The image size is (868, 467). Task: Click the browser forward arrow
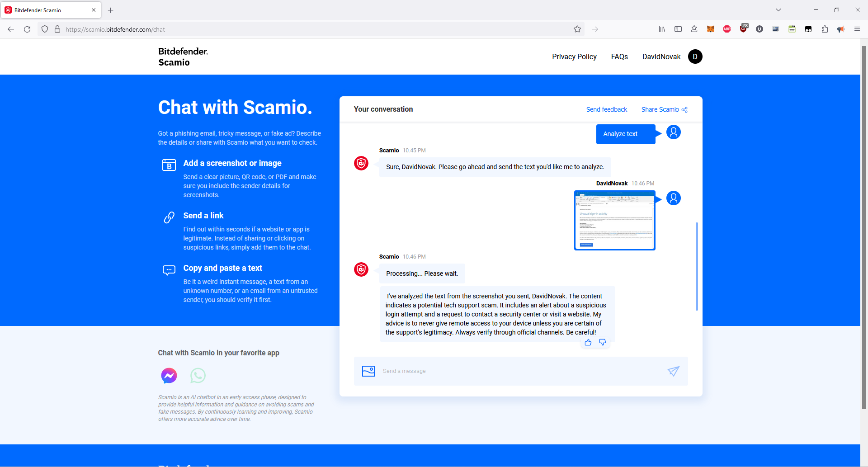click(x=595, y=29)
